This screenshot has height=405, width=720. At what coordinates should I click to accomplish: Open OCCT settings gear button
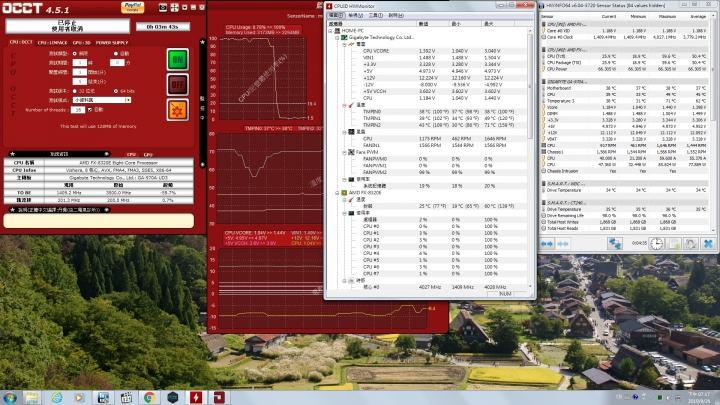pos(177,110)
